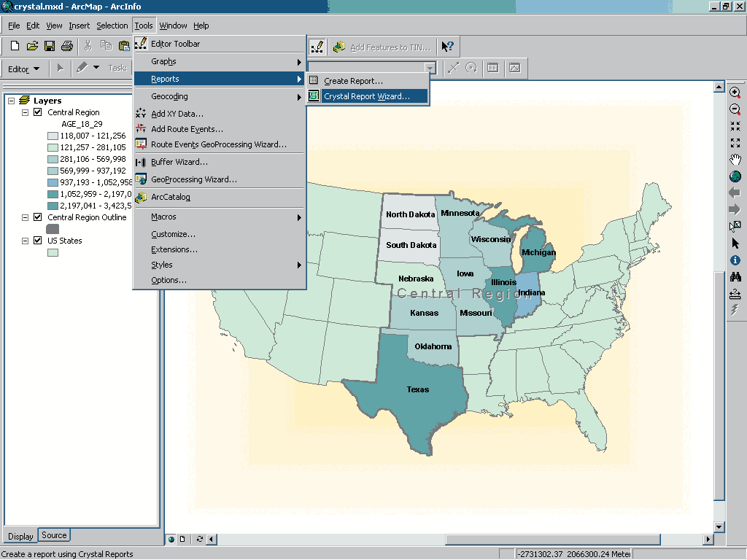Click the Cut scissors icon
Screen dimensions: 747x560
click(x=88, y=46)
